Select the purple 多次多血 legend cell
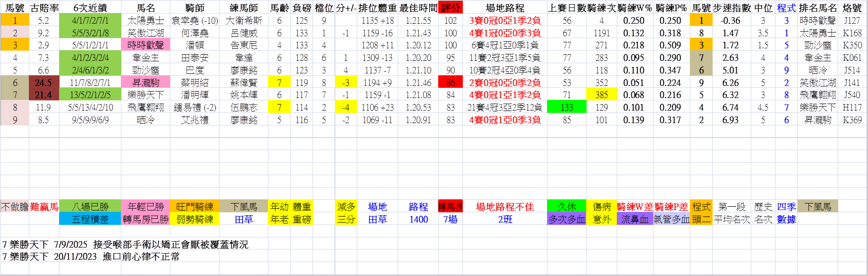This screenshot has width=868, height=276. tap(567, 219)
